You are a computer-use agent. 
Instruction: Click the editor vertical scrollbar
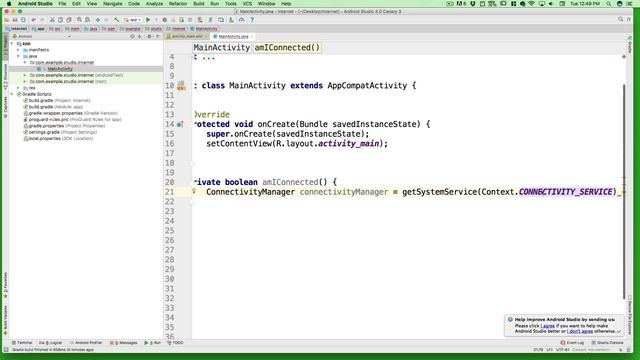tap(624, 191)
